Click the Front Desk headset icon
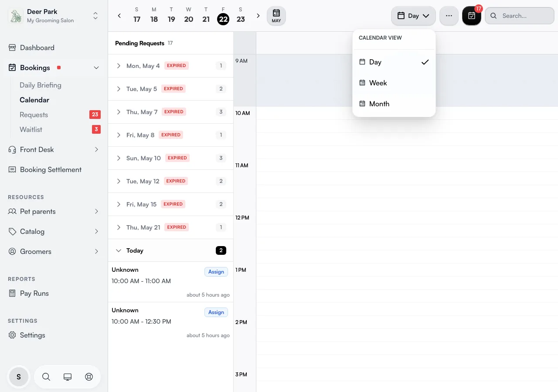 pos(12,149)
